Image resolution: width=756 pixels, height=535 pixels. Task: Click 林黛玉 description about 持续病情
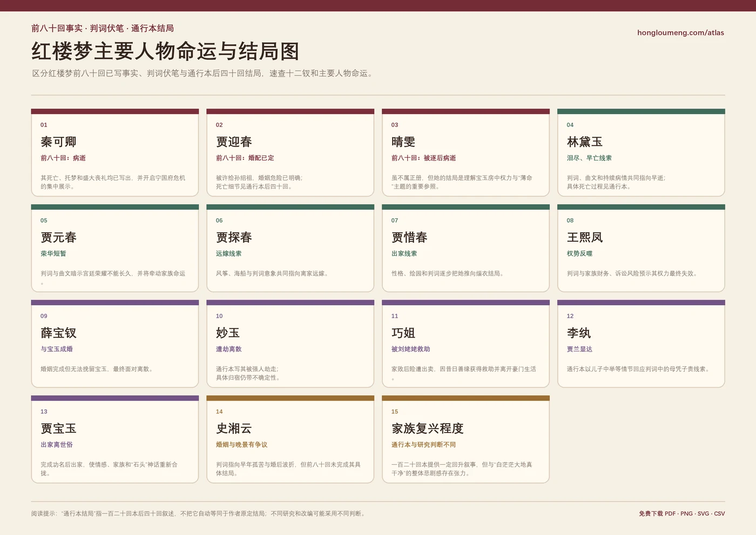tap(617, 182)
